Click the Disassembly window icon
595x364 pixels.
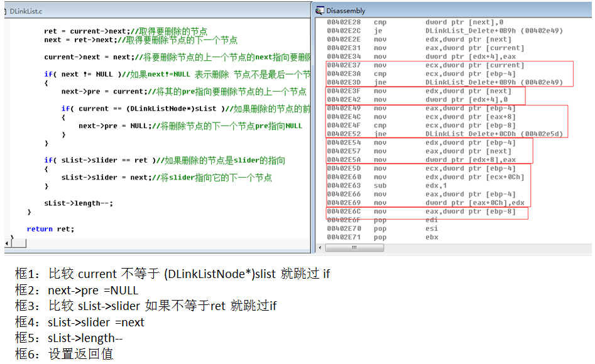pos(320,10)
